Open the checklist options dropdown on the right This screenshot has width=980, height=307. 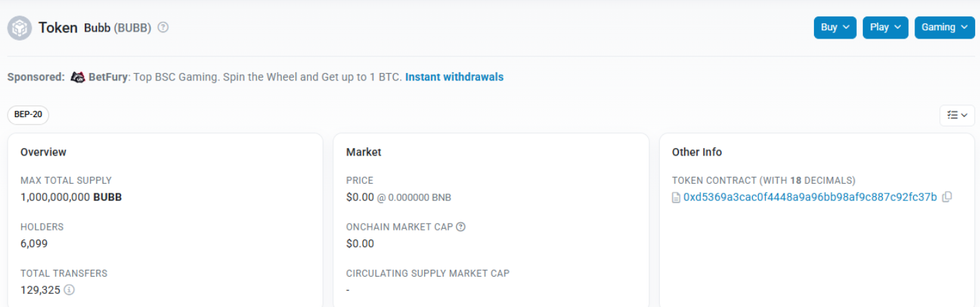coord(957,115)
